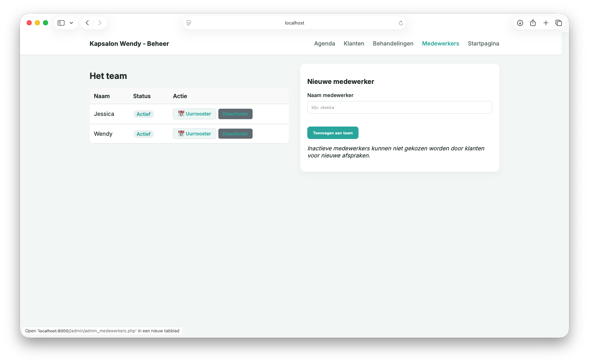Show browser downloads
Image resolution: width=589 pixels, height=364 pixels.
tap(520, 23)
